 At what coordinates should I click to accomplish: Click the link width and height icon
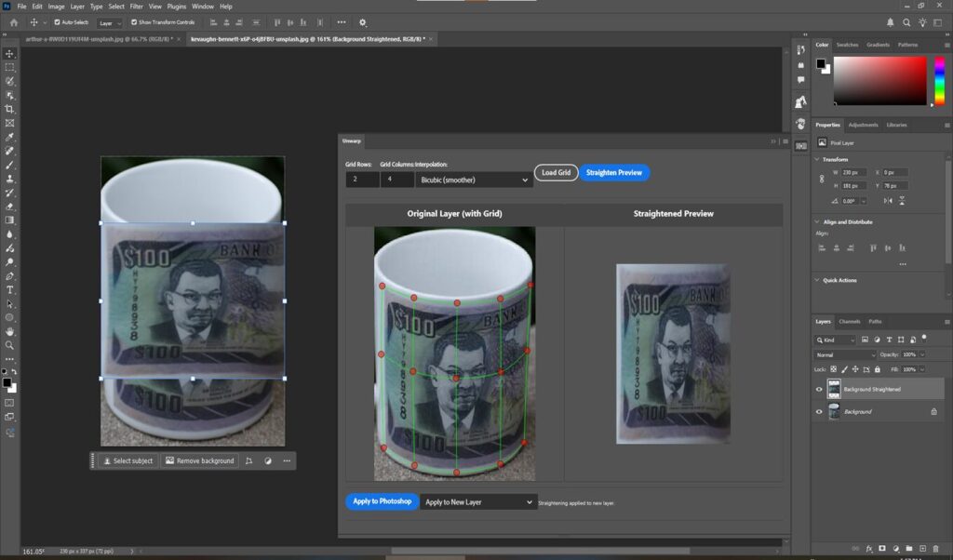coord(822,180)
